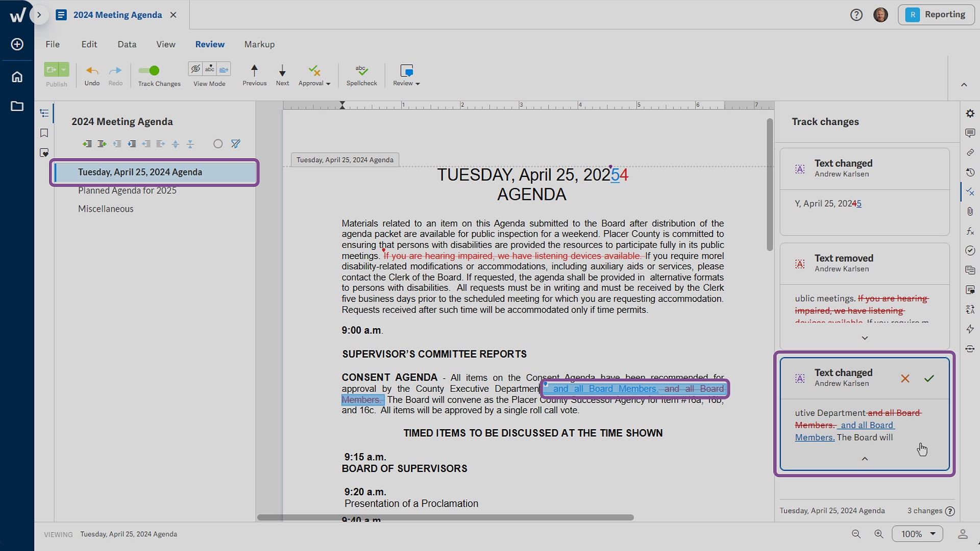This screenshot has width=980, height=551.
Task: Open the Links panel icon
Action: 970,153
